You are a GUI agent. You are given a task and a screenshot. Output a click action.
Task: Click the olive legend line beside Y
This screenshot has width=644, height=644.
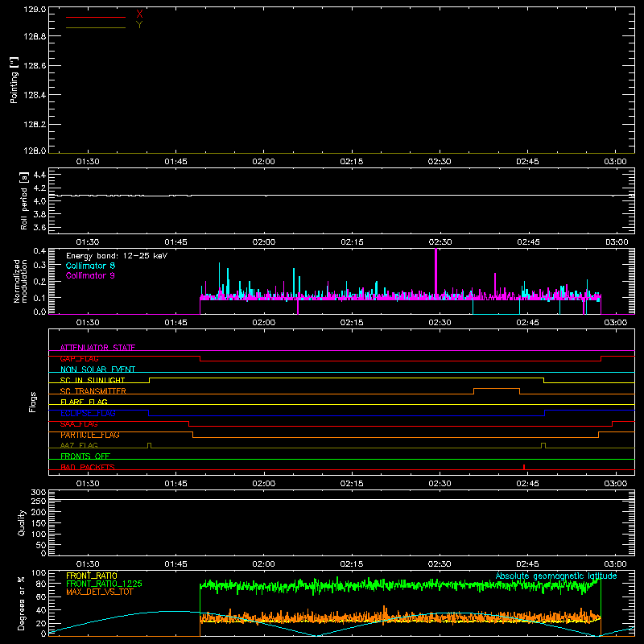[96, 27]
